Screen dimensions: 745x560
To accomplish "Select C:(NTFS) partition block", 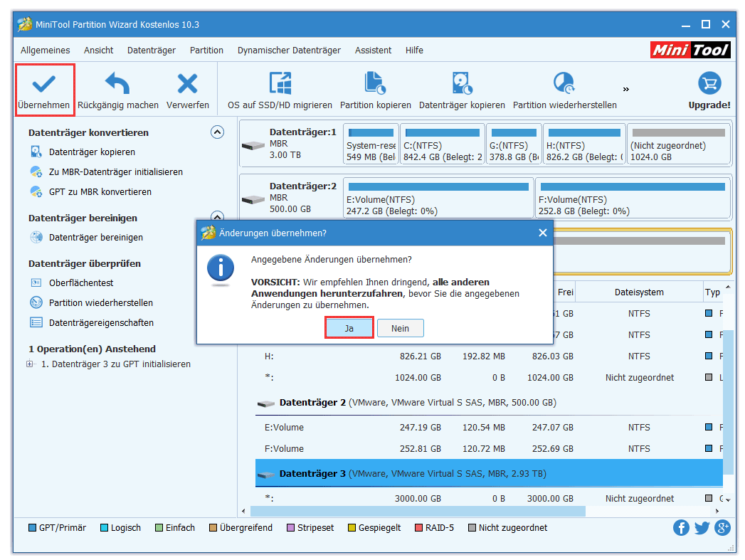I will point(443,144).
